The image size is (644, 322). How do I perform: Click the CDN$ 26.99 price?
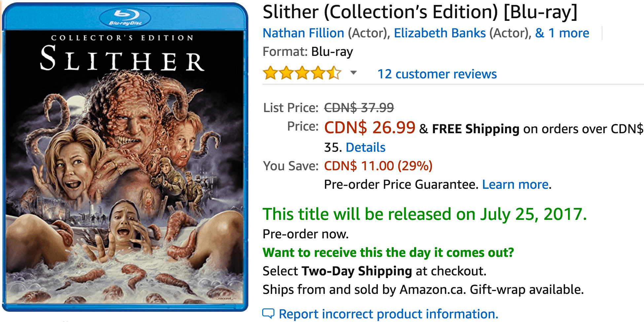click(x=370, y=128)
